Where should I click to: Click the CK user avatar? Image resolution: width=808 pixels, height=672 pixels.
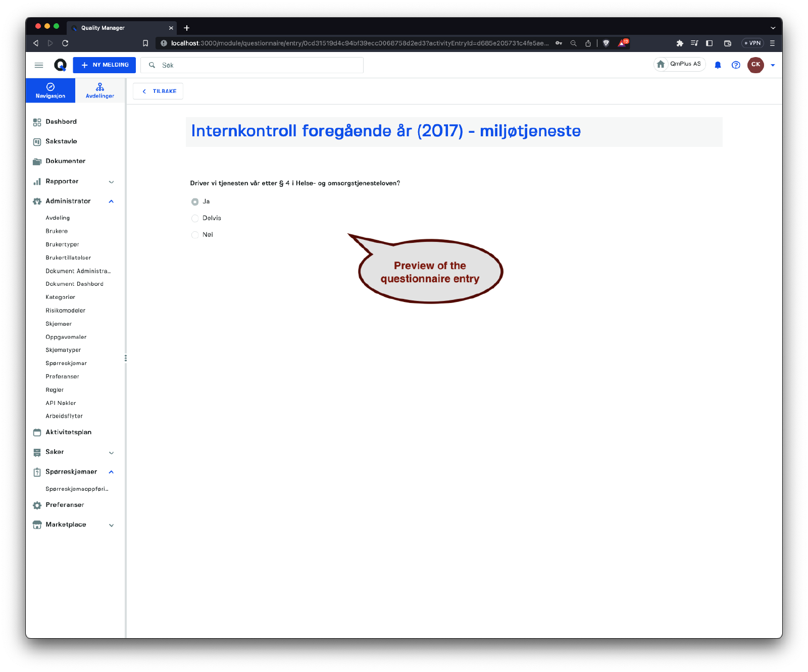coord(755,65)
